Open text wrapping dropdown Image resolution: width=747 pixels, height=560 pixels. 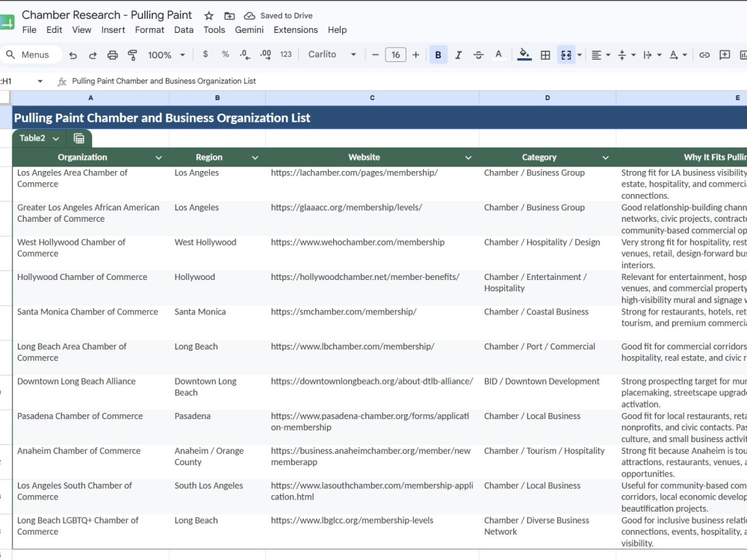(x=652, y=55)
